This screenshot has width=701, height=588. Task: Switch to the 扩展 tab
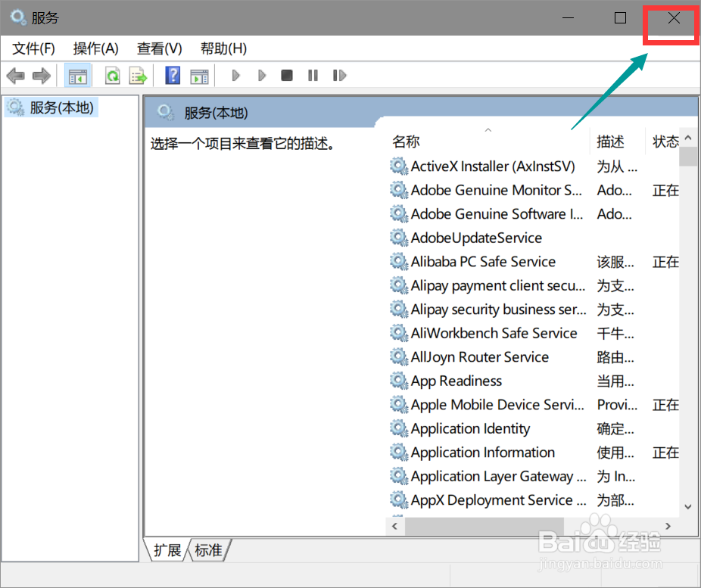[x=167, y=550]
